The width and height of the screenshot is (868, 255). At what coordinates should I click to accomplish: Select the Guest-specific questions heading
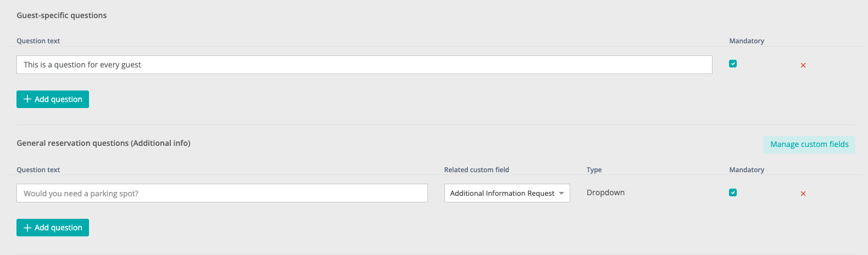click(x=62, y=15)
